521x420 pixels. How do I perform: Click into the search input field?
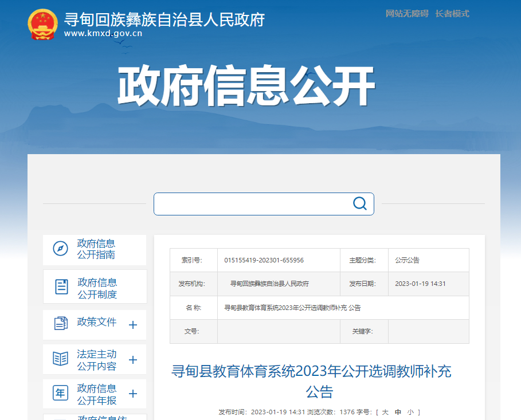252,204
